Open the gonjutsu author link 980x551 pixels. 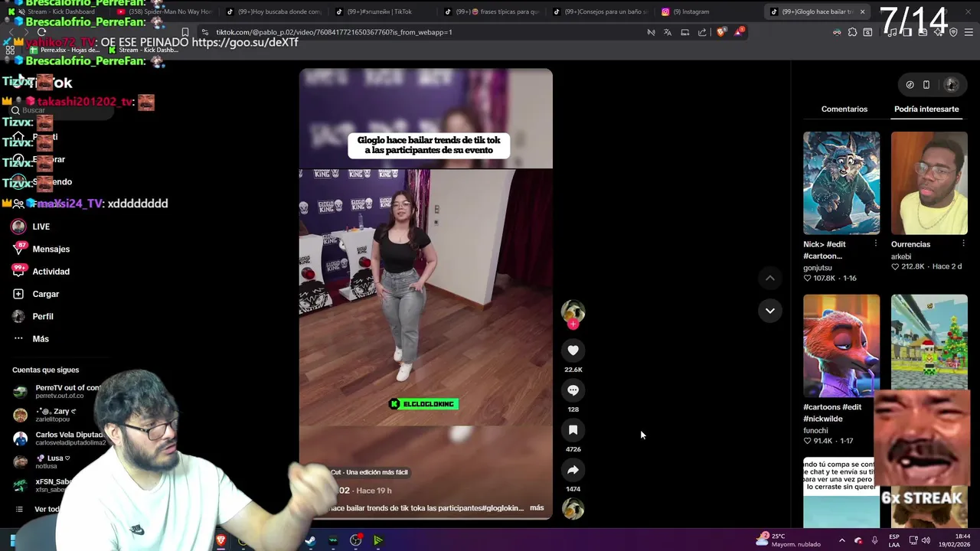pyautogui.click(x=817, y=268)
